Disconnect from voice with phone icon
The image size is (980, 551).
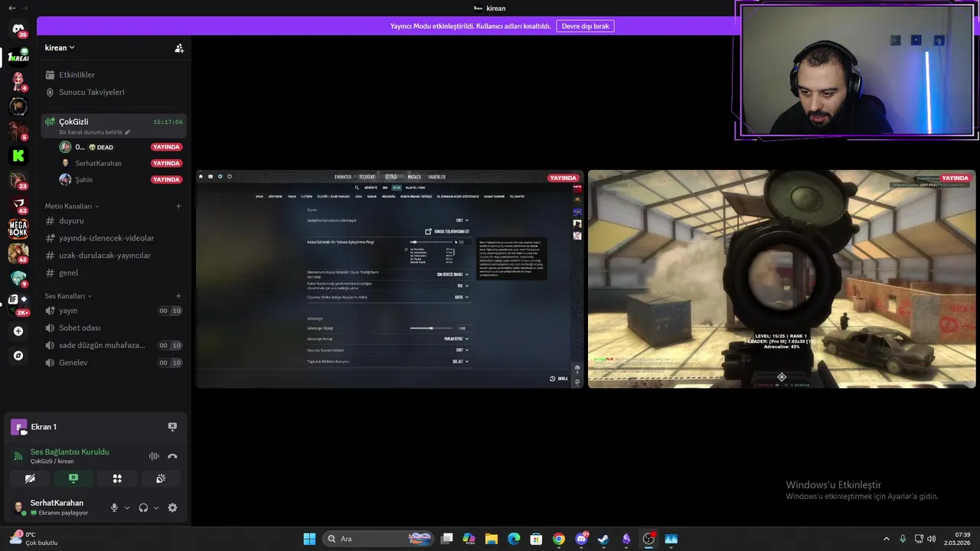(x=172, y=456)
